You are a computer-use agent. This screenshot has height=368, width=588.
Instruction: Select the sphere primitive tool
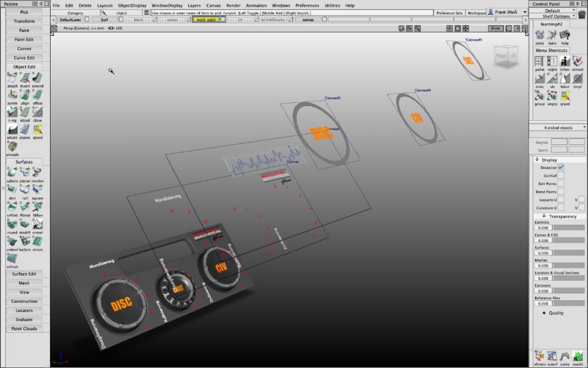point(11,171)
